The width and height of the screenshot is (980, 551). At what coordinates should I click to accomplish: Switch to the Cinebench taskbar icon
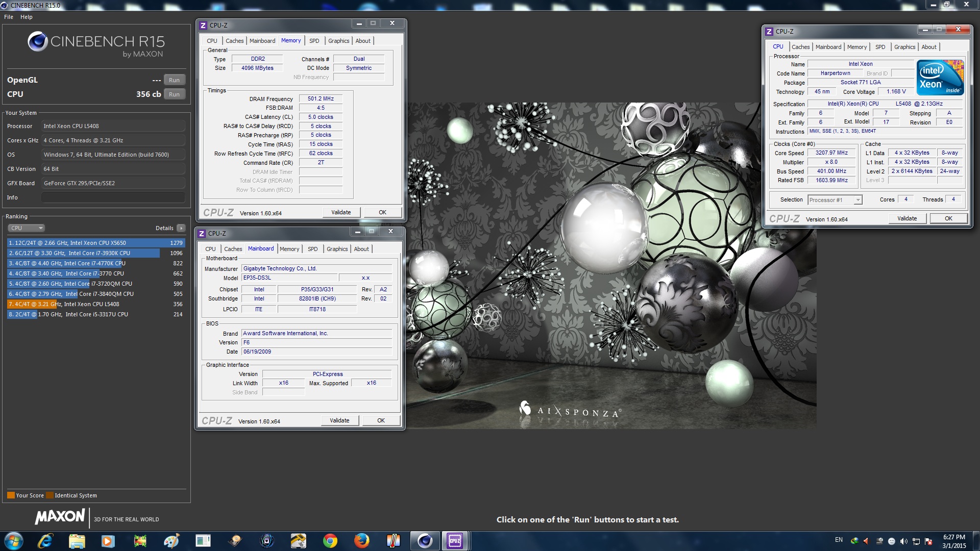[x=425, y=541]
